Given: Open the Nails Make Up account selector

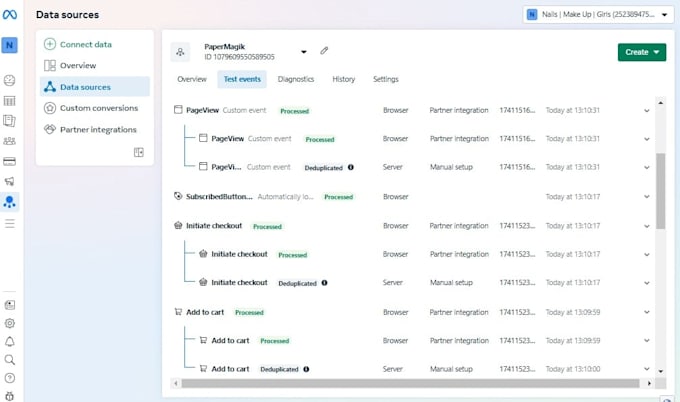Looking at the screenshot, I should (x=598, y=14).
